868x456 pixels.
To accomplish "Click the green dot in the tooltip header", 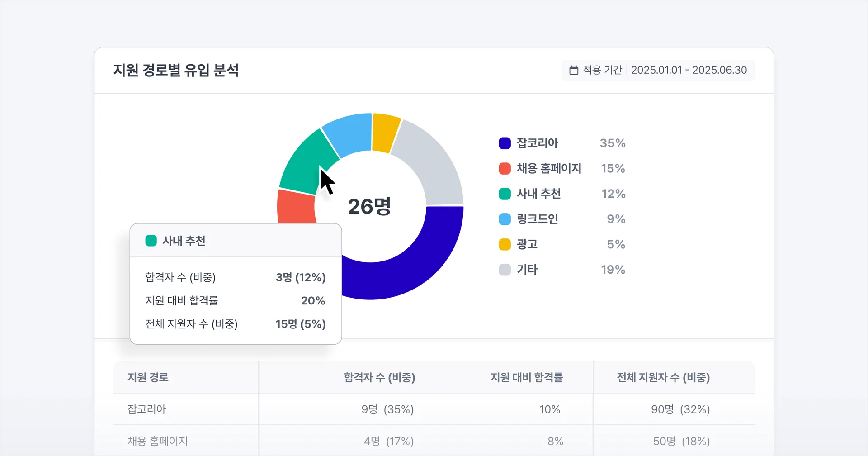I will [x=151, y=241].
